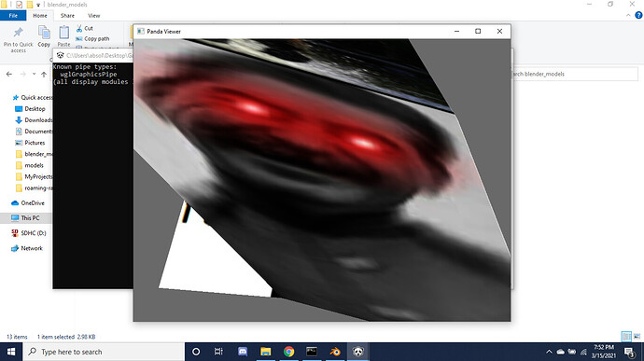Switch to large icons view icon

(637, 337)
